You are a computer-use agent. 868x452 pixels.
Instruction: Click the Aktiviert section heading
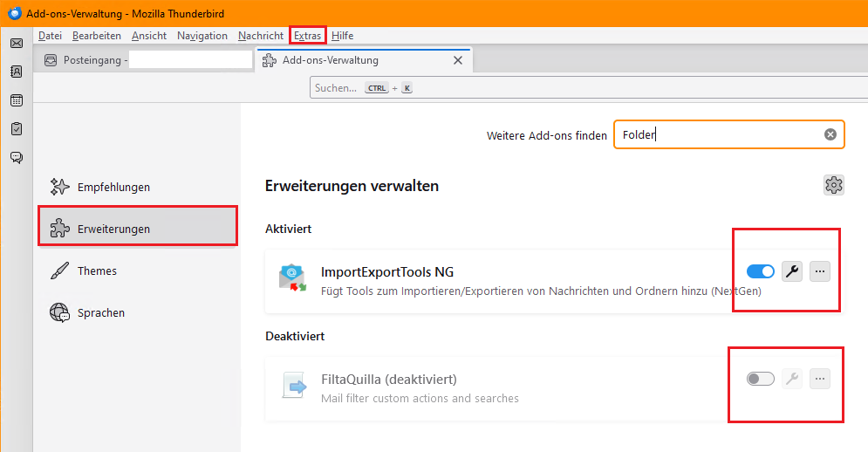click(x=288, y=229)
